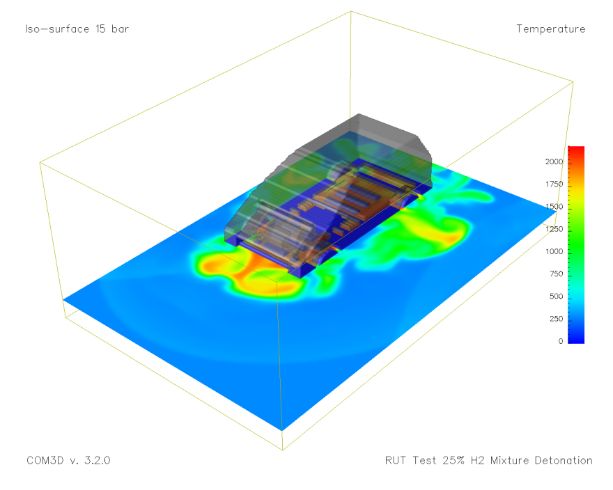Click the 0 value on color legend
613x490 pixels.
tap(561, 341)
